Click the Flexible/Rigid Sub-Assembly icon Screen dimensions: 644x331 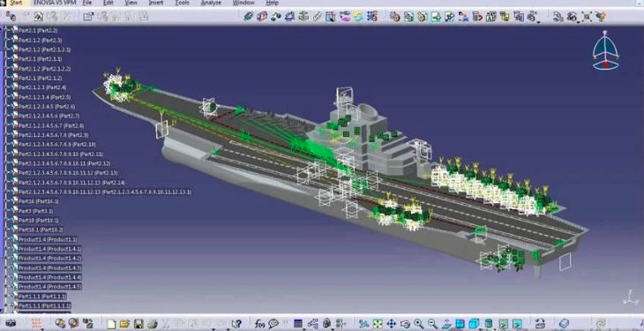(x=346, y=17)
